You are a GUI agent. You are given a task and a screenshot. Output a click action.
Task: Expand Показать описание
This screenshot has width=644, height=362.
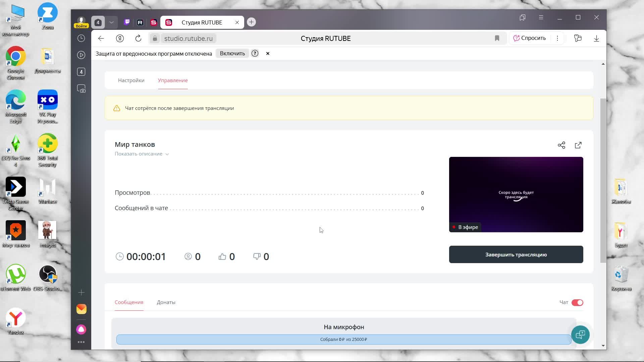(x=142, y=154)
